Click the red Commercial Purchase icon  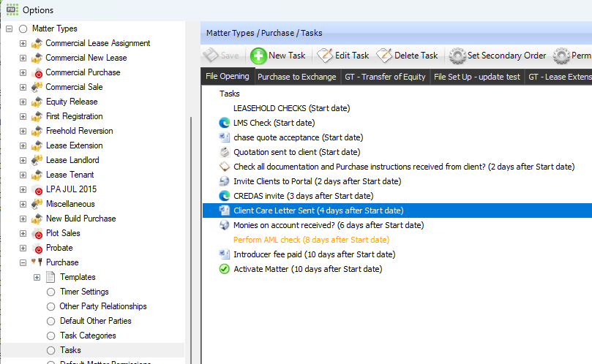point(37,73)
